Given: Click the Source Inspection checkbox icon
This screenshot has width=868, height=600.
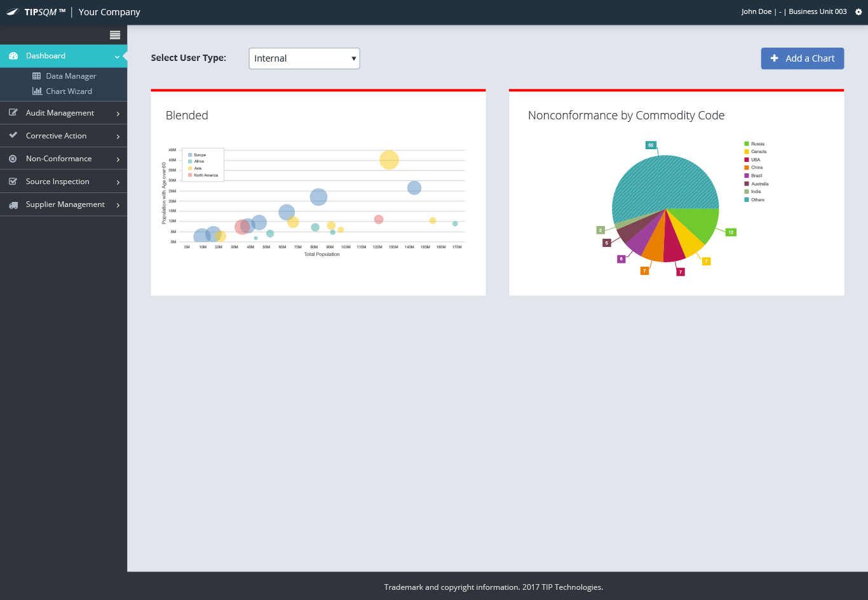Looking at the screenshot, I should click(x=13, y=182).
